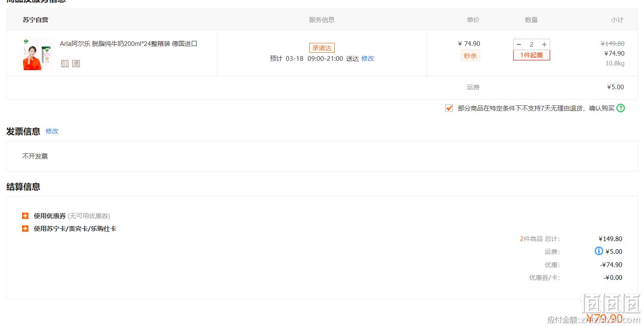The height and width of the screenshot is (327, 644).
Task: Click the 价 price-protection badge icon
Action: point(65,63)
